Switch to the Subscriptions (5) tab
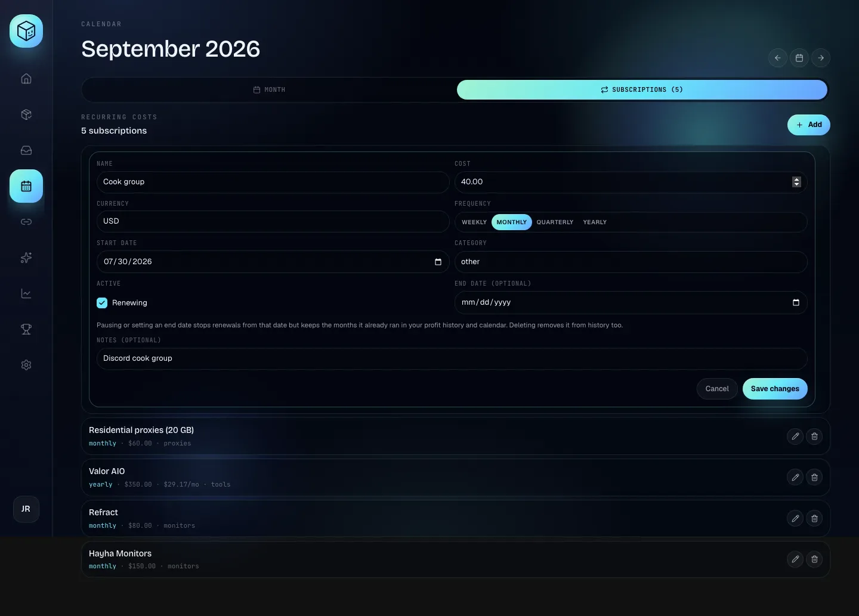Screen dimensions: 859x616 click(x=642, y=89)
